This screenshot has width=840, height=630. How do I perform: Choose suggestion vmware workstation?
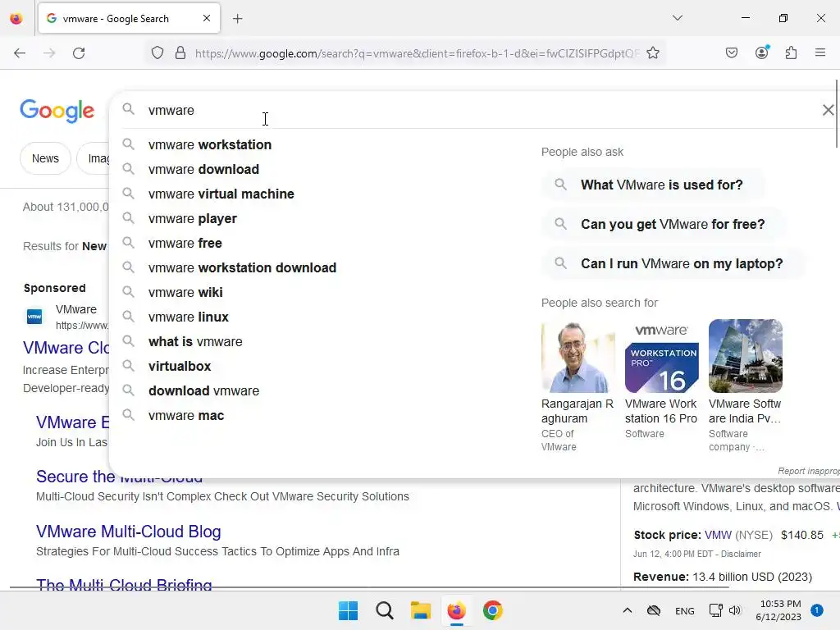[x=210, y=144]
